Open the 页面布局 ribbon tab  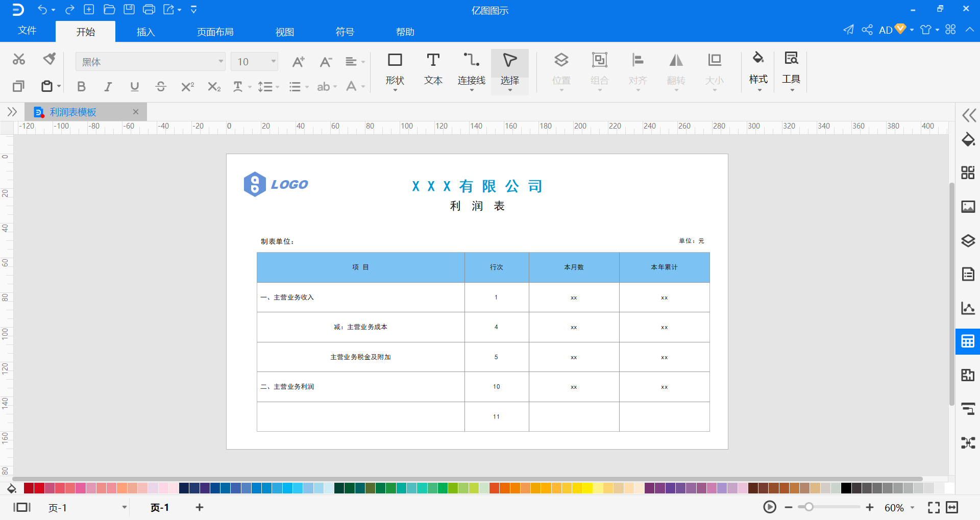215,32
